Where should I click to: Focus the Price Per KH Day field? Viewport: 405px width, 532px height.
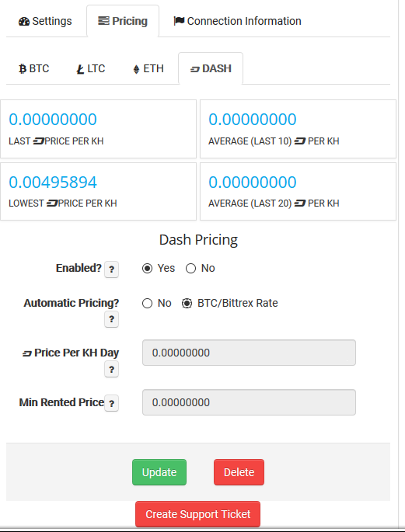(x=249, y=353)
